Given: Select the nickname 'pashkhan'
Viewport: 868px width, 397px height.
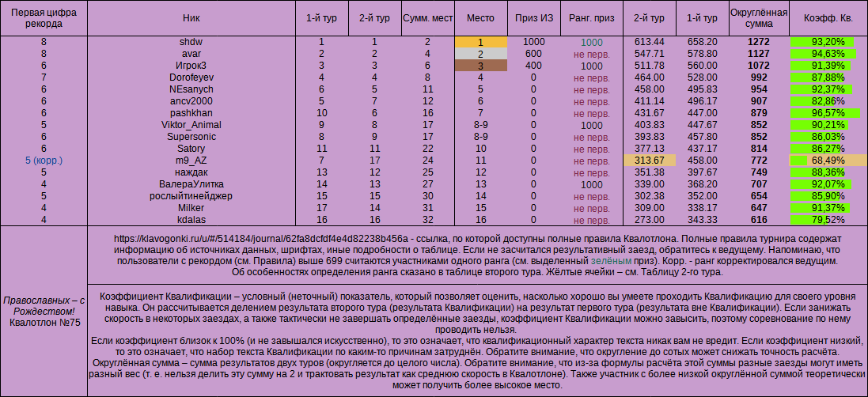Looking at the screenshot, I should coord(191,113).
